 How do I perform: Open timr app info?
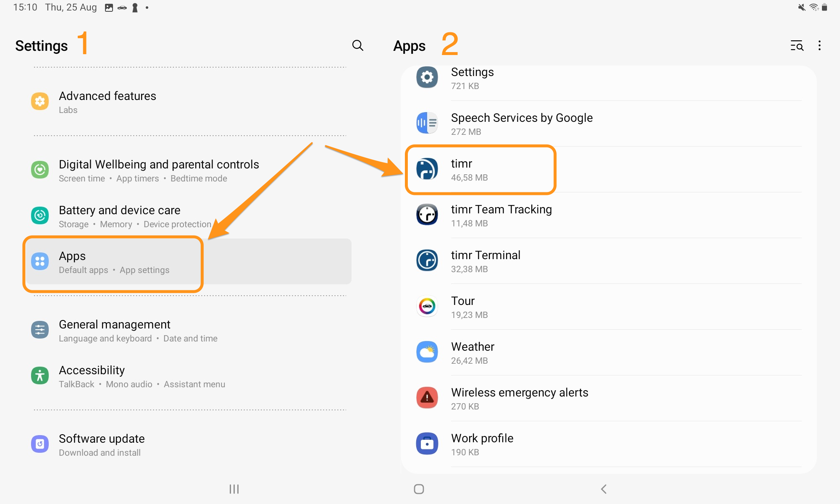[609, 169]
